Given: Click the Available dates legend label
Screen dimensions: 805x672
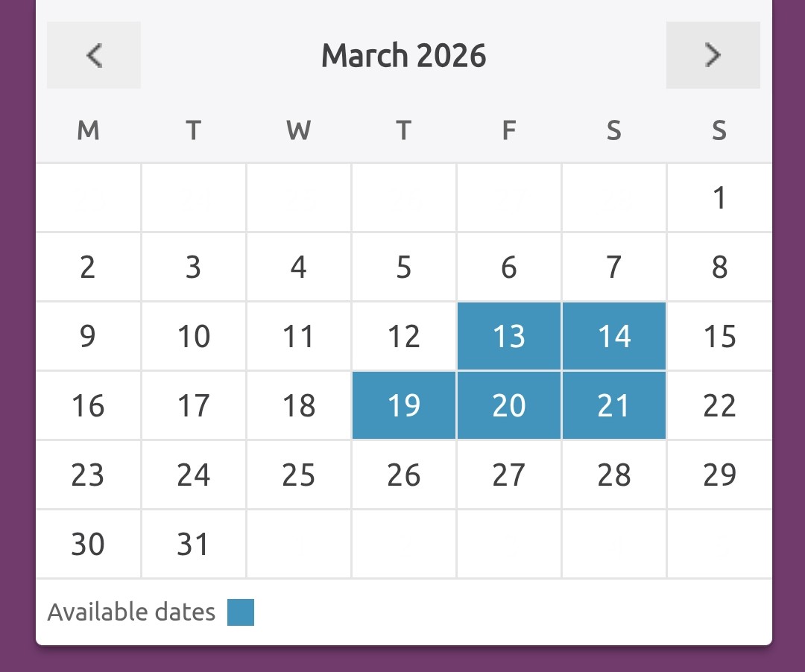Looking at the screenshot, I should pos(131,612).
